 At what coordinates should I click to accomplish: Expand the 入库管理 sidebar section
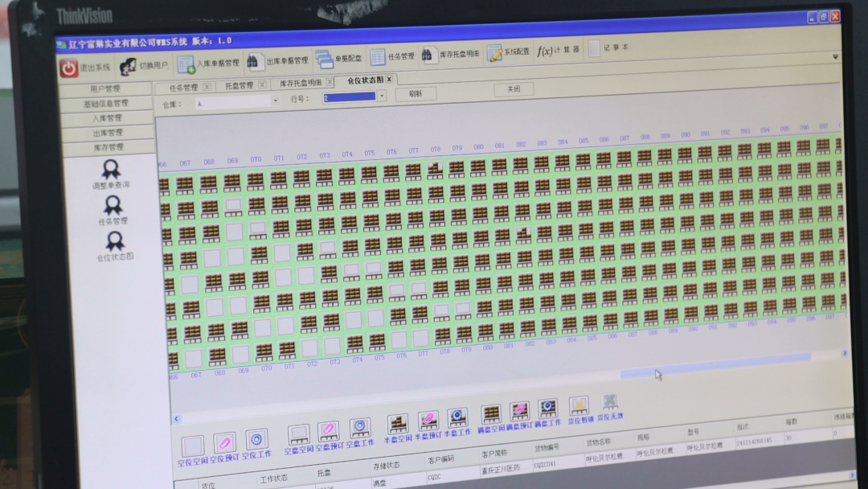107,118
